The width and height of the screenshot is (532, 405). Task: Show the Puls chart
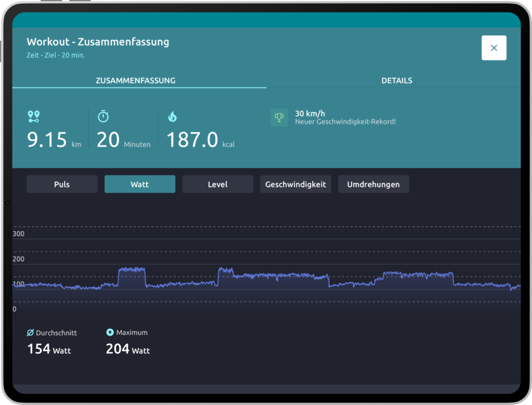(x=62, y=184)
